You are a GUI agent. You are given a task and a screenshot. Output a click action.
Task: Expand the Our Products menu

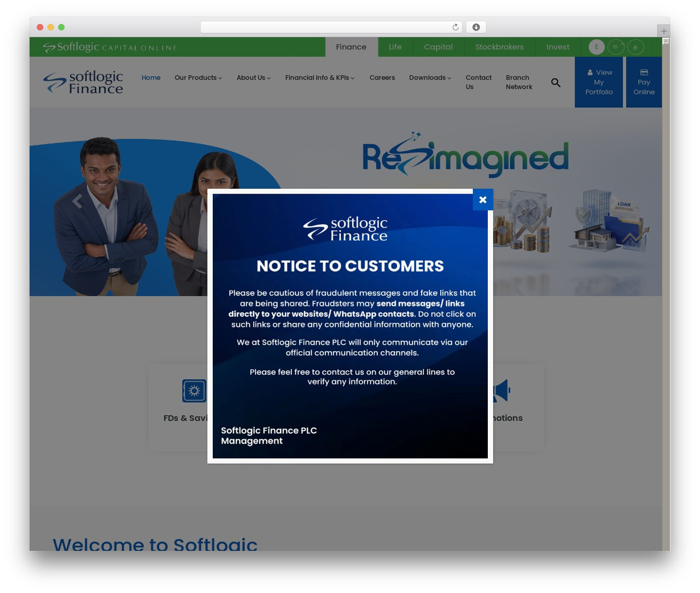click(x=198, y=78)
